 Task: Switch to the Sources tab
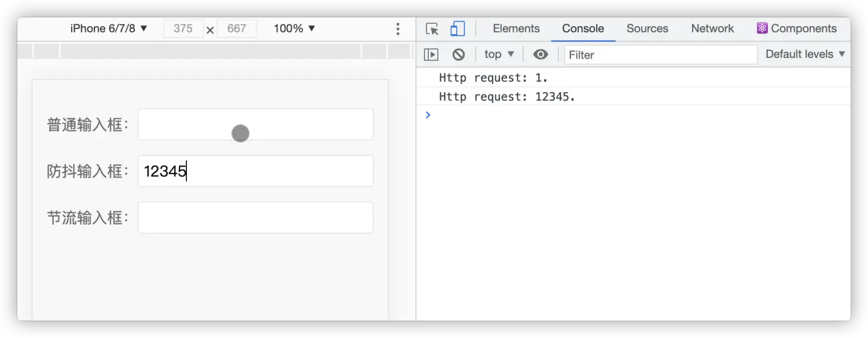point(647,28)
